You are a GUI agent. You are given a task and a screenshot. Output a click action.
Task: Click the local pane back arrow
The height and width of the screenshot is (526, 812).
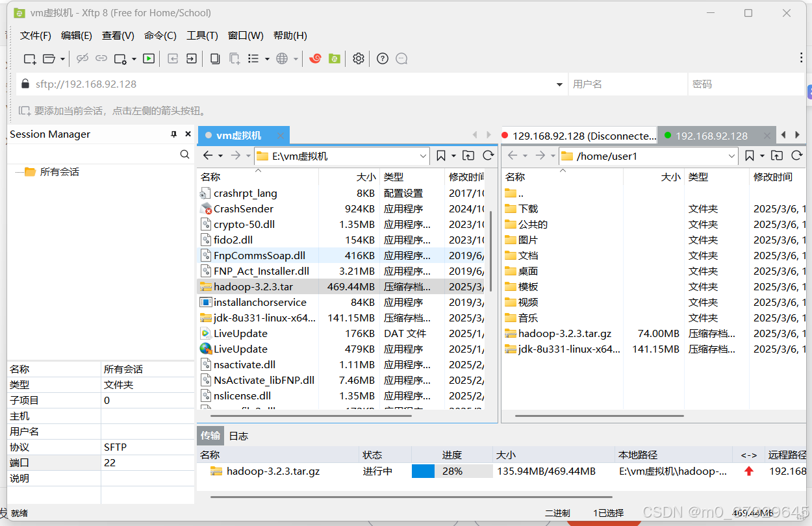pos(208,156)
